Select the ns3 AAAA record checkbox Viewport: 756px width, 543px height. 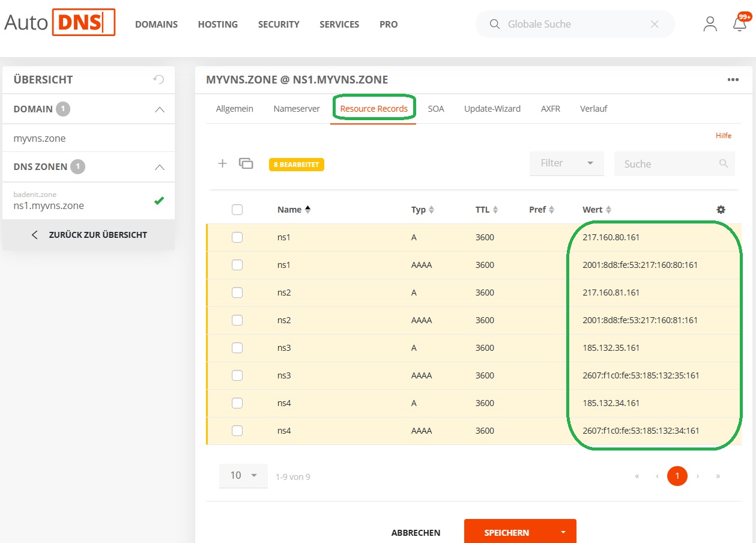(x=237, y=375)
